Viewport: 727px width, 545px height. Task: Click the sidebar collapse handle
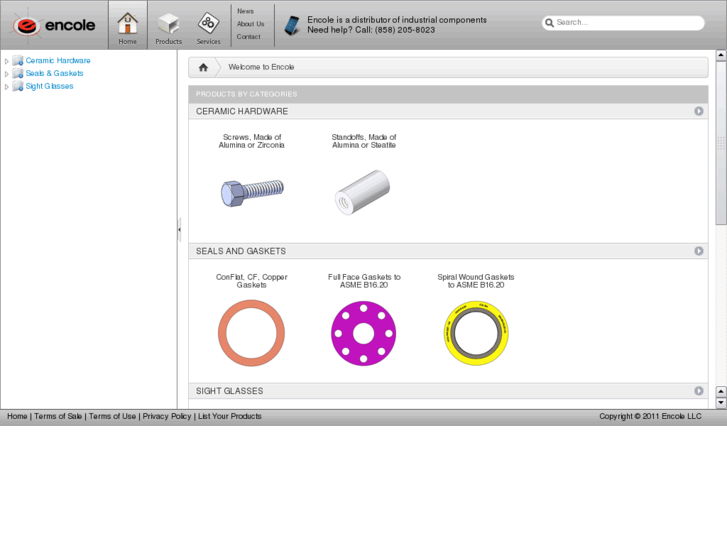point(179,230)
